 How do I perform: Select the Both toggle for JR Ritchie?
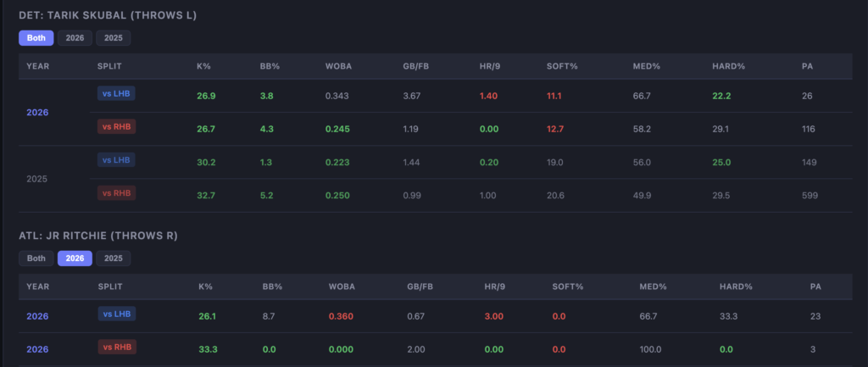[x=36, y=259]
